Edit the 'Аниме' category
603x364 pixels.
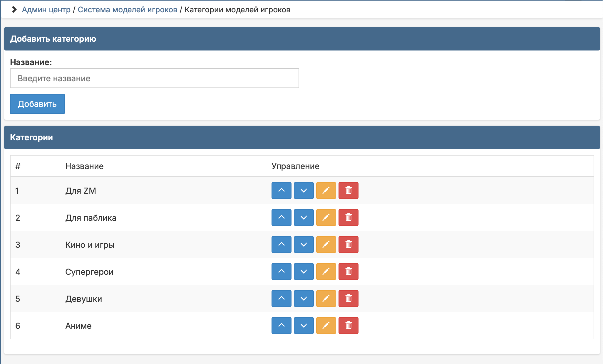point(326,326)
